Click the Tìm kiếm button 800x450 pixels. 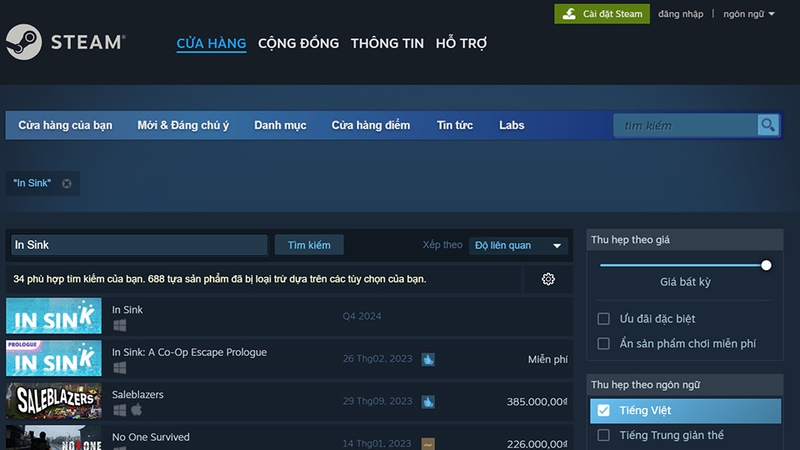coord(309,245)
